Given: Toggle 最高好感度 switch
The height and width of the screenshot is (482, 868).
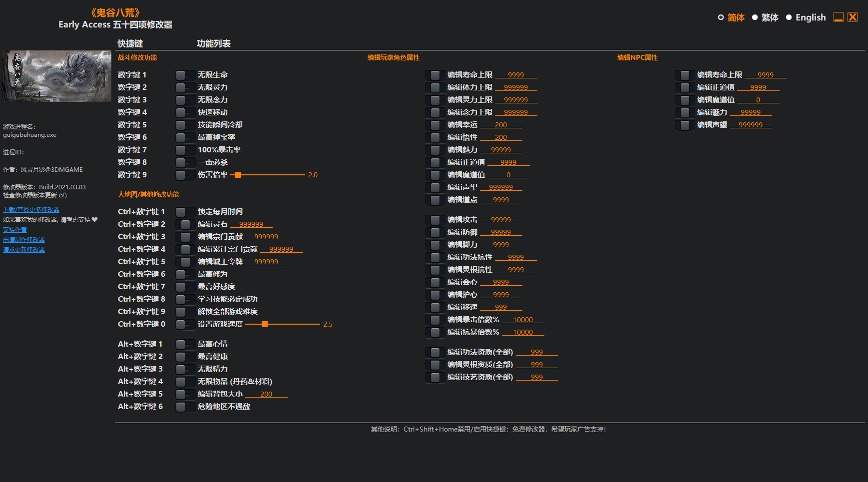Looking at the screenshot, I should point(185,287).
